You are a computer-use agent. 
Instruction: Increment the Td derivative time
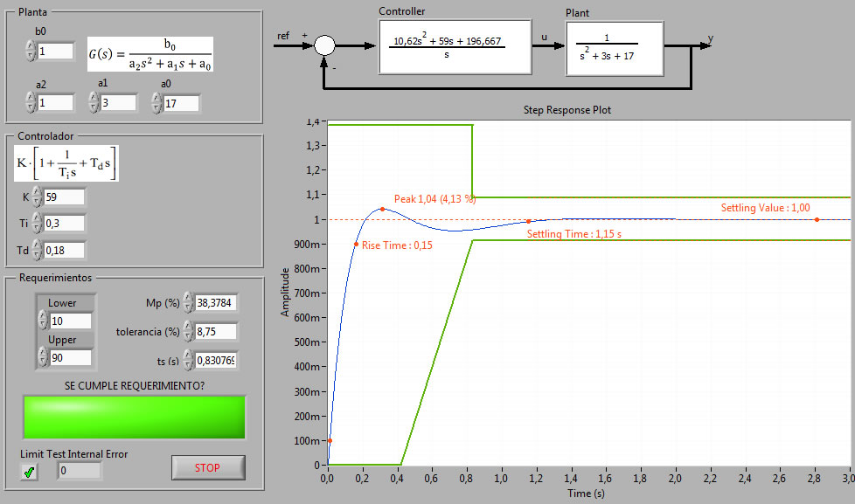coord(35,246)
